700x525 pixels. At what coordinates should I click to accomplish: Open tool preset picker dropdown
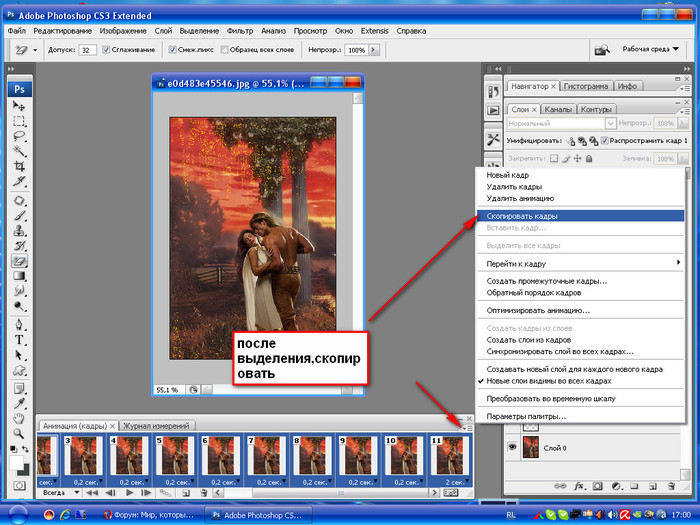pos(35,50)
